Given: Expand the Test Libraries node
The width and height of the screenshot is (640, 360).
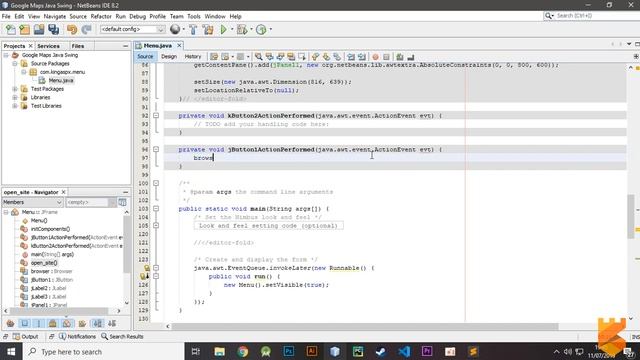Looking at the screenshot, I should 15,106.
